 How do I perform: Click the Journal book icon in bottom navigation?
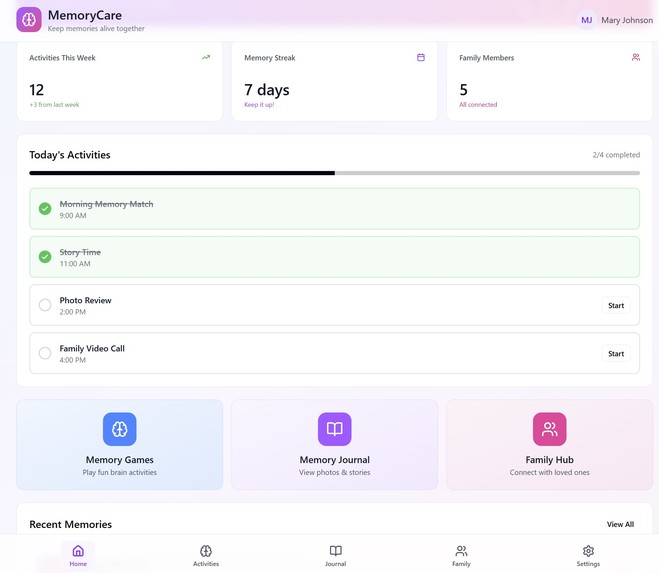pos(335,551)
